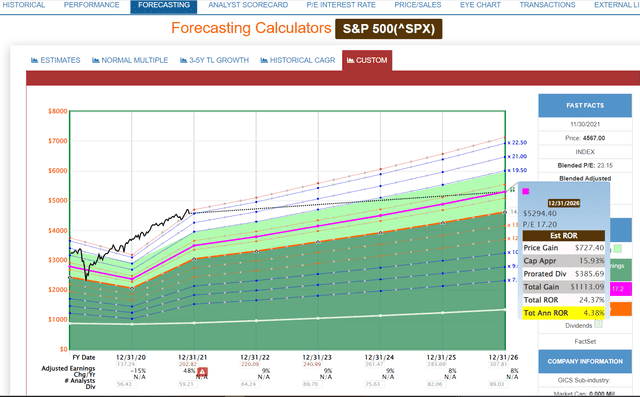Click the FactSet label in the sidebar
The width and height of the screenshot is (640, 397).
[x=585, y=342]
